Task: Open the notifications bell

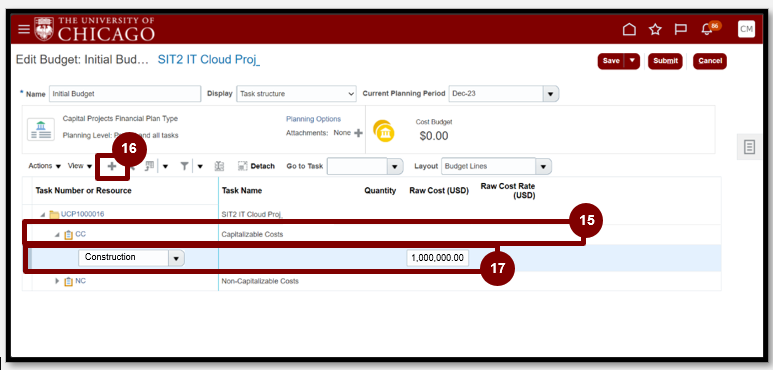Action: pyautogui.click(x=708, y=29)
